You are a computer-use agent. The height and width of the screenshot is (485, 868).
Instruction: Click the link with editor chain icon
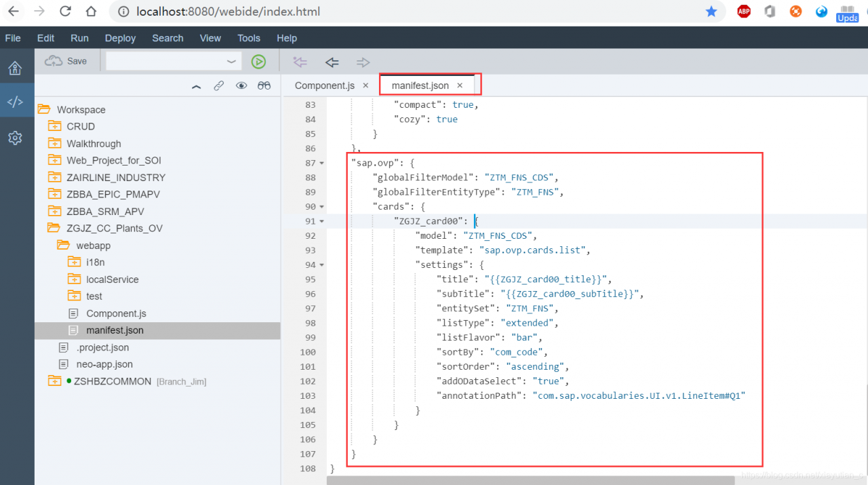pos(219,86)
